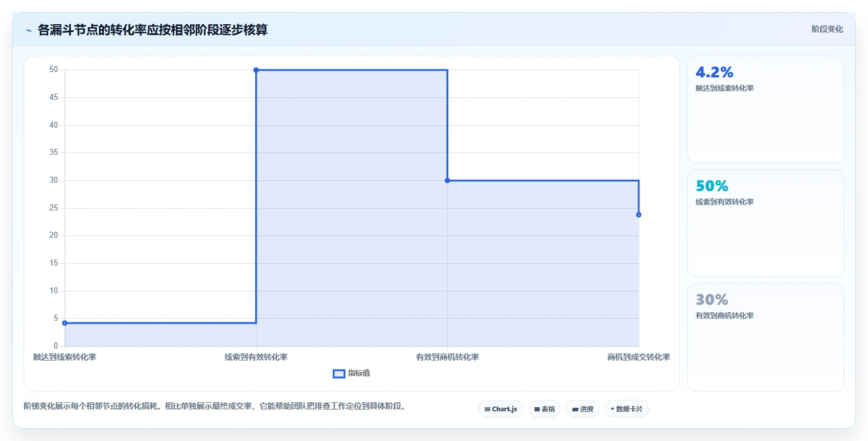Toggle the 指标值 legend series
868x441 pixels.
click(x=351, y=373)
